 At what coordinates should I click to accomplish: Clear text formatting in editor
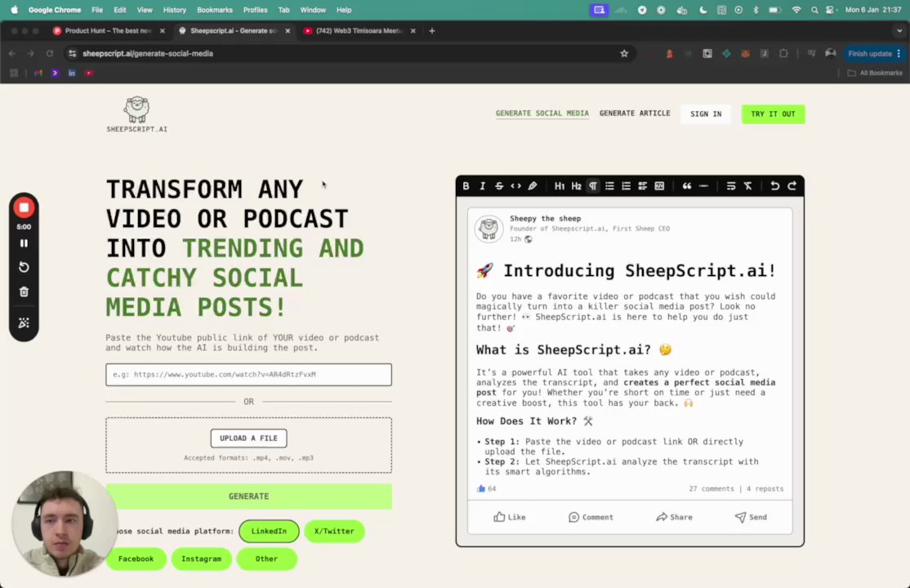tap(747, 185)
